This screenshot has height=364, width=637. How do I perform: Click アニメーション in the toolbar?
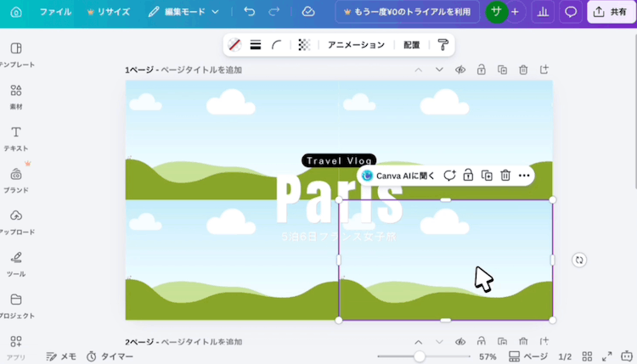point(356,45)
